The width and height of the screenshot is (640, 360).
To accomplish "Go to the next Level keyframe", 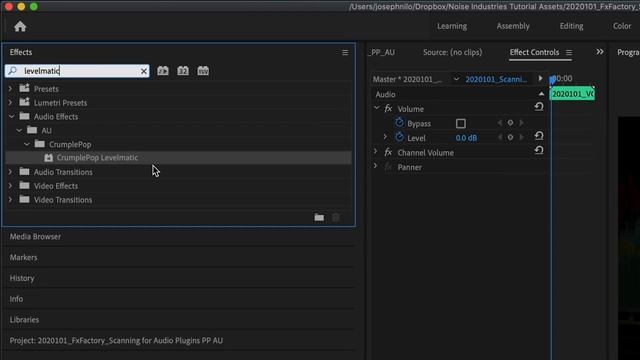I will click(521, 138).
